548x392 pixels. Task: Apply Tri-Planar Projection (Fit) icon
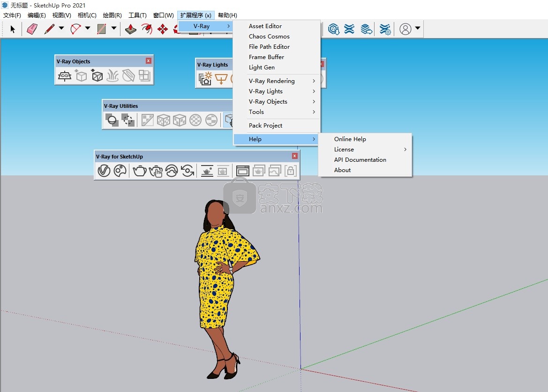coord(180,120)
